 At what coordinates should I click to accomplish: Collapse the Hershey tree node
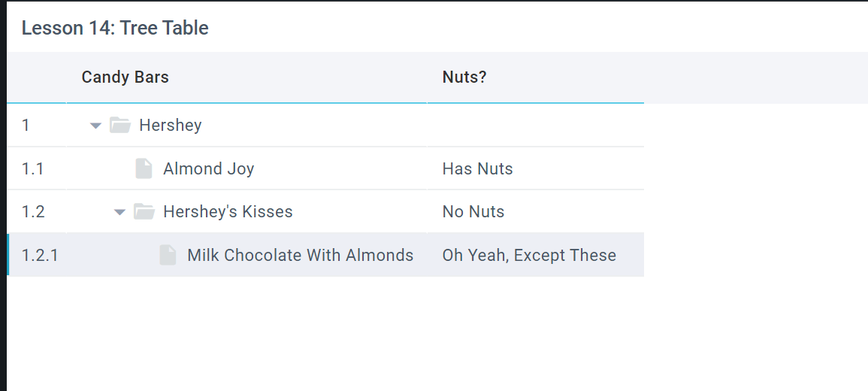point(95,126)
